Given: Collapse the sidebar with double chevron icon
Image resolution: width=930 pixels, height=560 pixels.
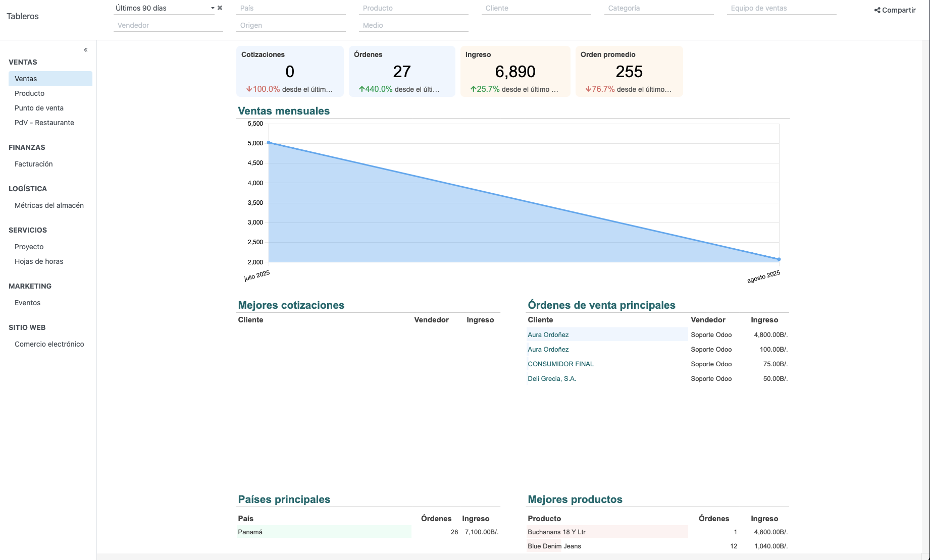Looking at the screenshot, I should pyautogui.click(x=86, y=49).
